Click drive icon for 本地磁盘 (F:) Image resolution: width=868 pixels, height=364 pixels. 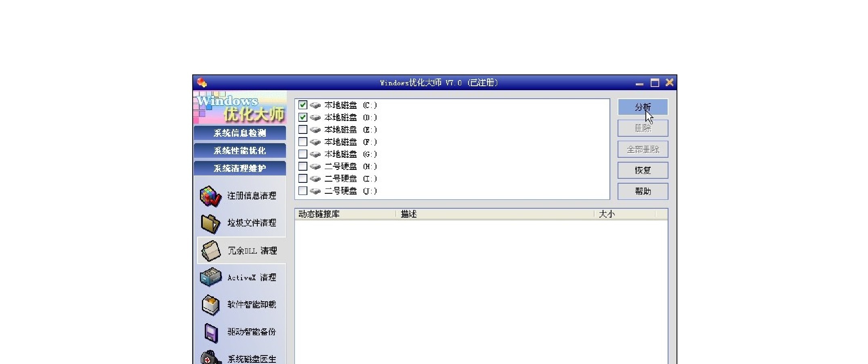coord(315,142)
